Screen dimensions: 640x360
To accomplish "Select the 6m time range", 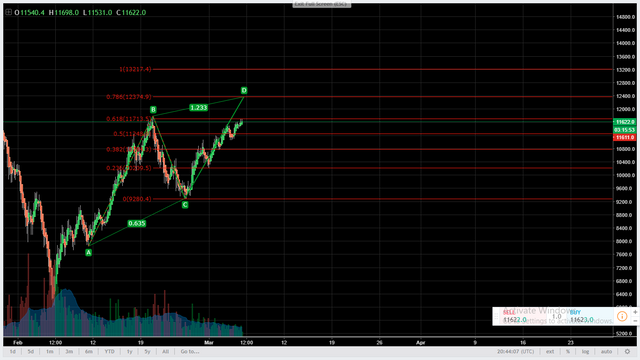I will [89, 351].
